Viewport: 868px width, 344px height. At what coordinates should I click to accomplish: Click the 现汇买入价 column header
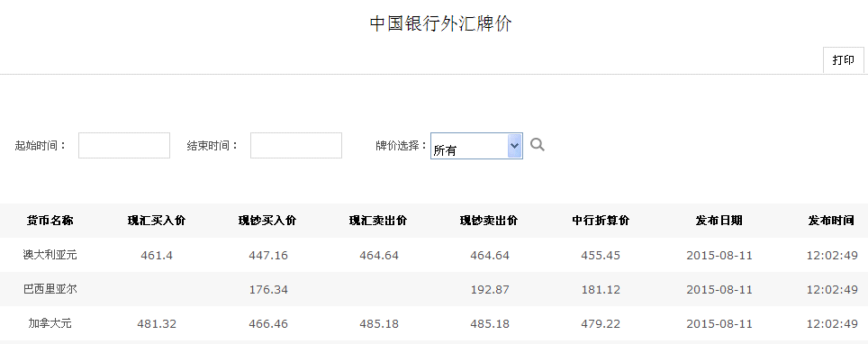(x=157, y=221)
